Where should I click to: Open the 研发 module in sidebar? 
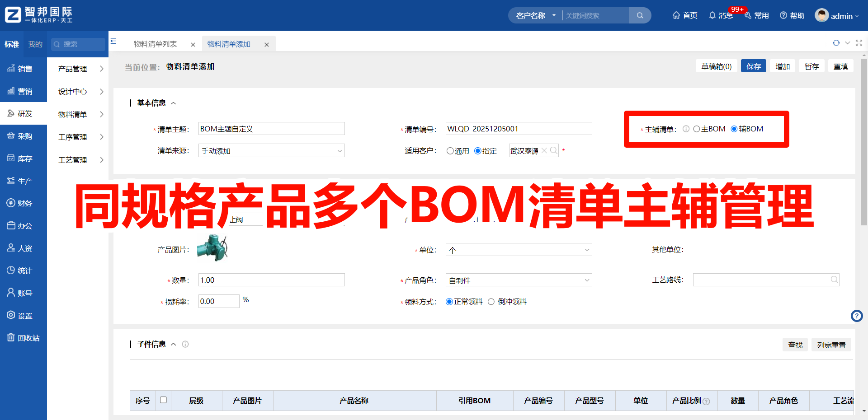[24, 113]
